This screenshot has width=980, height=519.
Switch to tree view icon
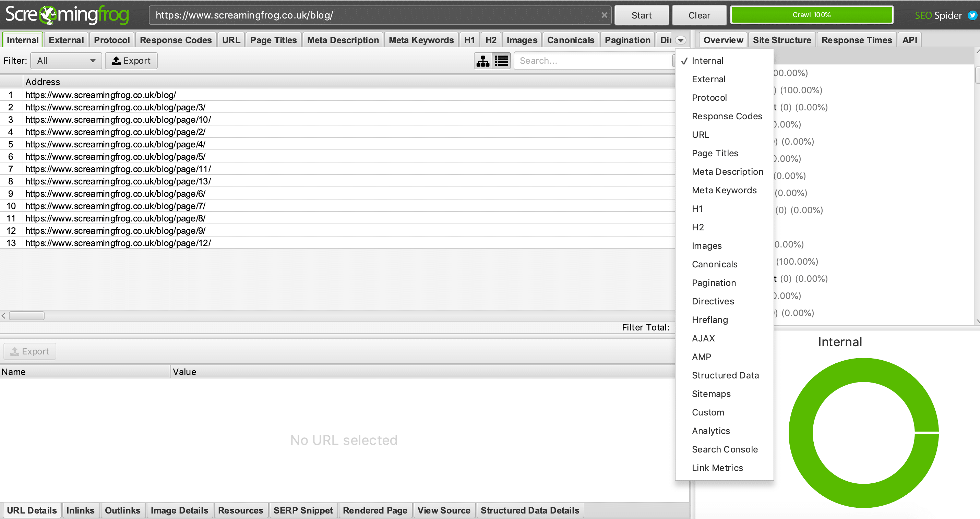click(x=483, y=61)
